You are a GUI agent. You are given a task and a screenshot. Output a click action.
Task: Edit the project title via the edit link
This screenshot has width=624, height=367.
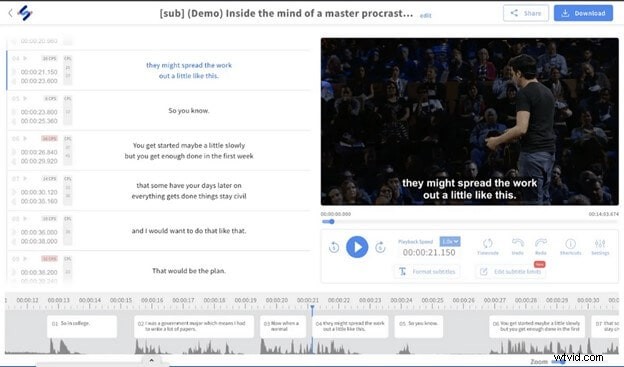coord(425,16)
